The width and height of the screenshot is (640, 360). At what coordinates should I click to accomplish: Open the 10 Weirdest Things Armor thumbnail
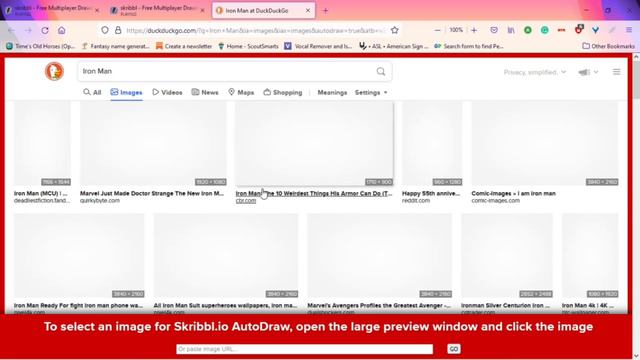[x=314, y=144]
